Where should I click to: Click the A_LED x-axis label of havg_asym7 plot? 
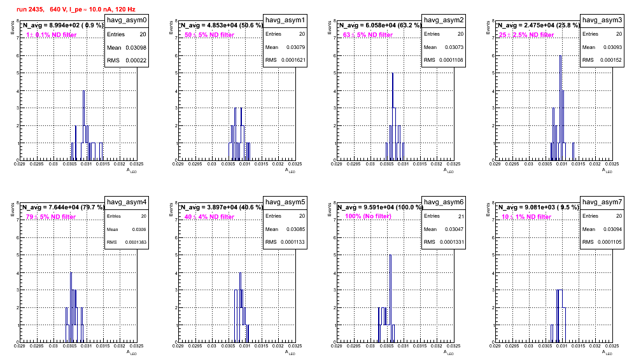pos(608,353)
